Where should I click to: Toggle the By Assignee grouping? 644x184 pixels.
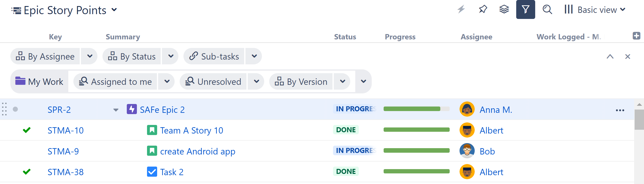click(46, 56)
